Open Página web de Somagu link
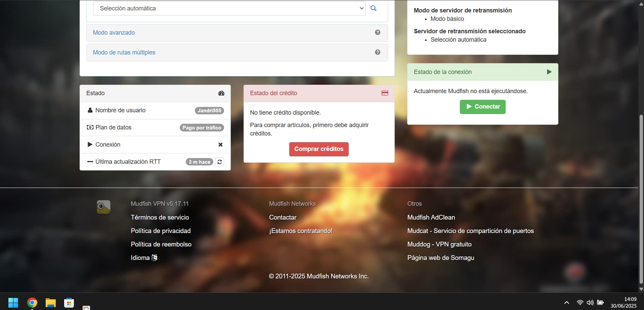 tap(441, 258)
